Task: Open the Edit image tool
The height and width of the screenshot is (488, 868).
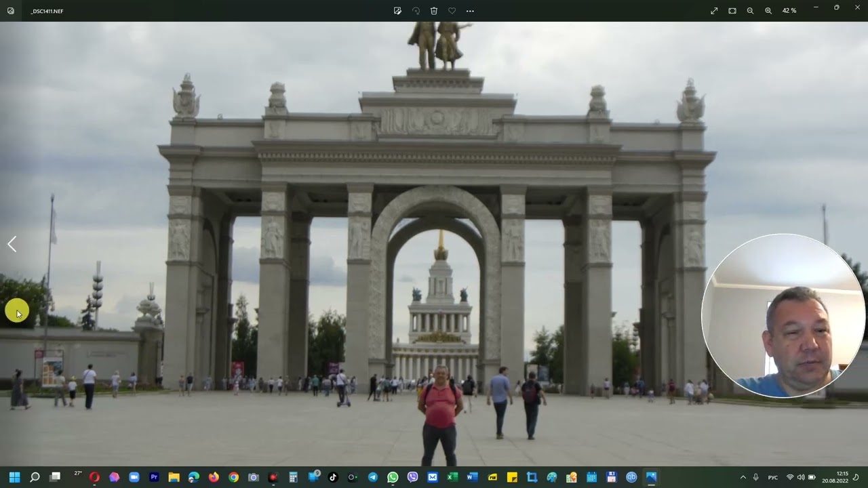Action: tap(397, 11)
